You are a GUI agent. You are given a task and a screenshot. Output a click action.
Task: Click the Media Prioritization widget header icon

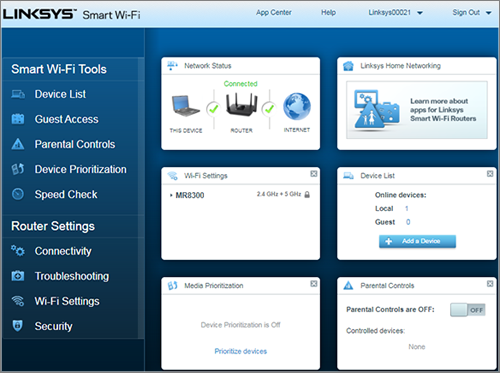[x=172, y=285]
